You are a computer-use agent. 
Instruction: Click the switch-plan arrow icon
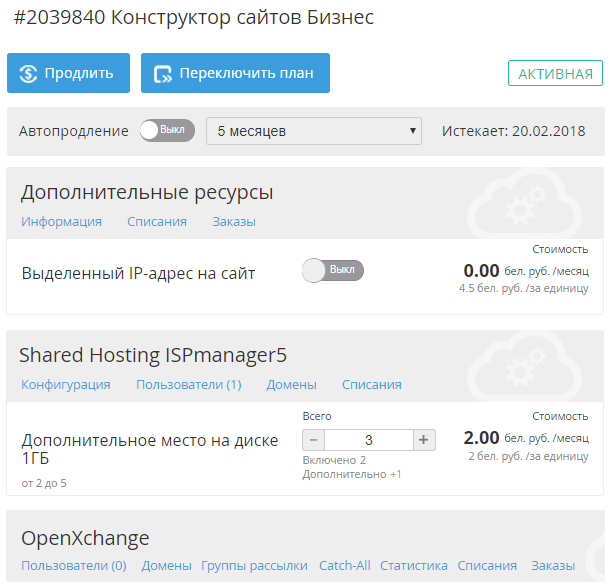coord(163,74)
